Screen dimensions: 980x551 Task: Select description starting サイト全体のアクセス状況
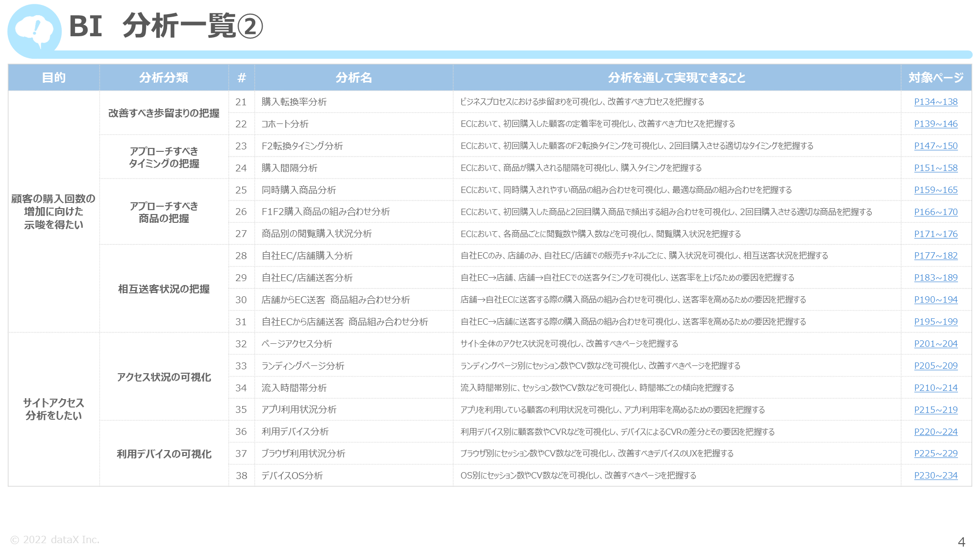[569, 344]
